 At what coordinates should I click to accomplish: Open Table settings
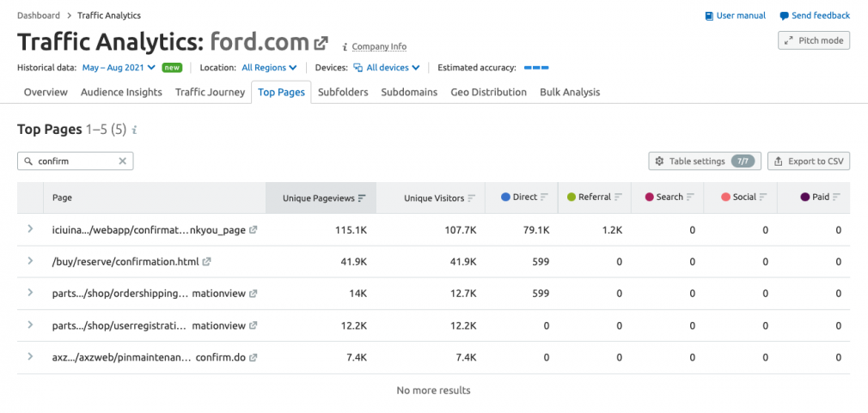(x=705, y=161)
